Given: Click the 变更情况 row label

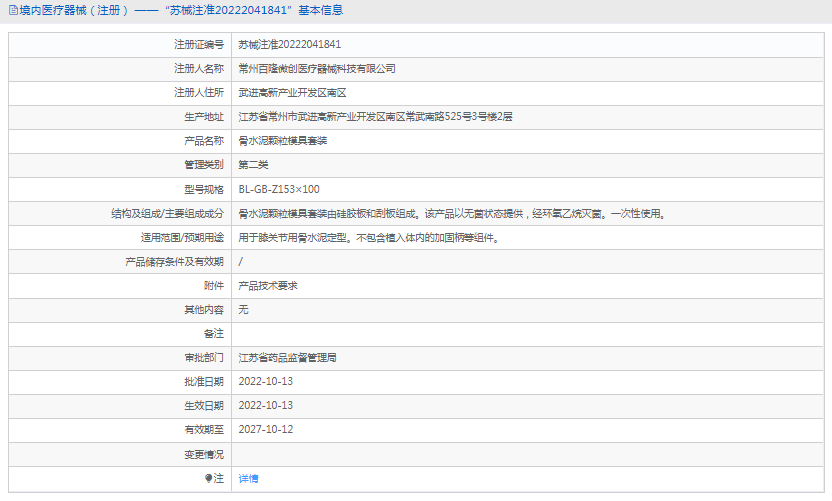Looking at the screenshot, I should [x=204, y=455].
